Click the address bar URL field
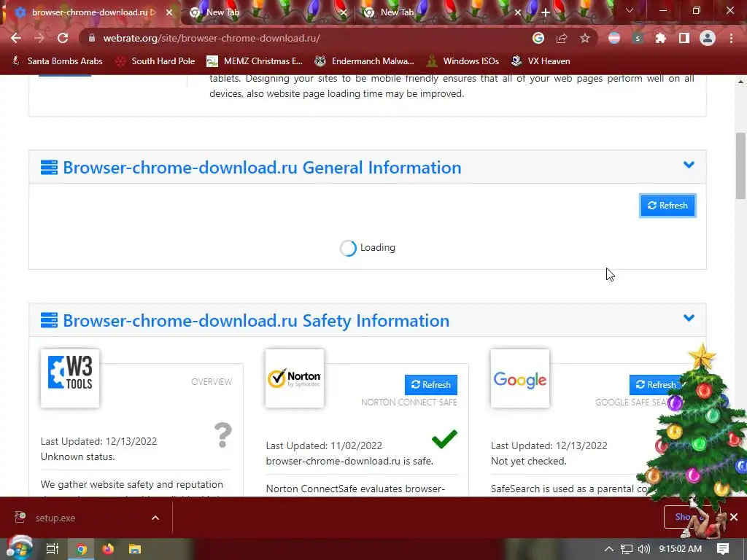Image resolution: width=747 pixels, height=560 pixels. click(305, 38)
